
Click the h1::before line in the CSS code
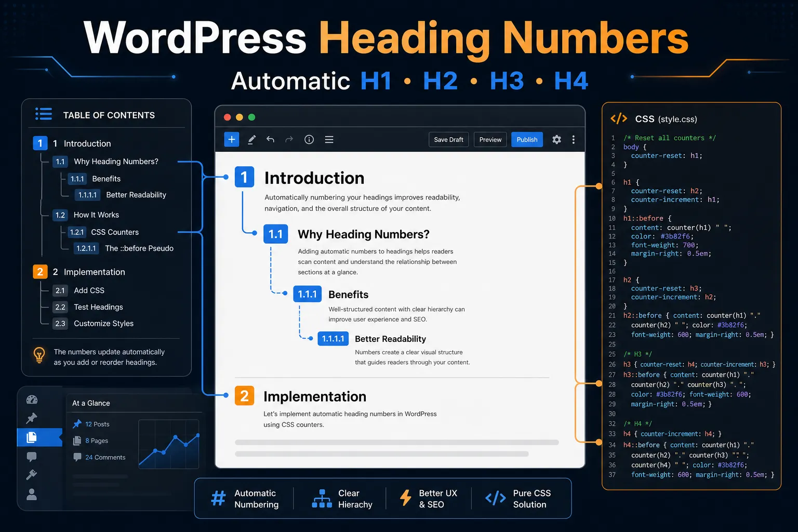647,218
